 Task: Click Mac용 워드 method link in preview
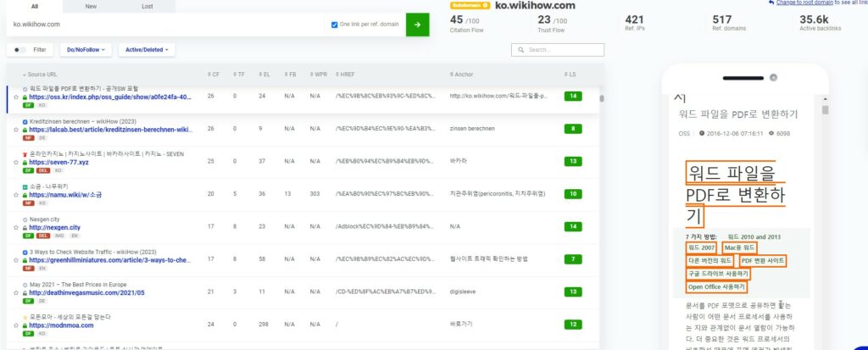point(739,247)
